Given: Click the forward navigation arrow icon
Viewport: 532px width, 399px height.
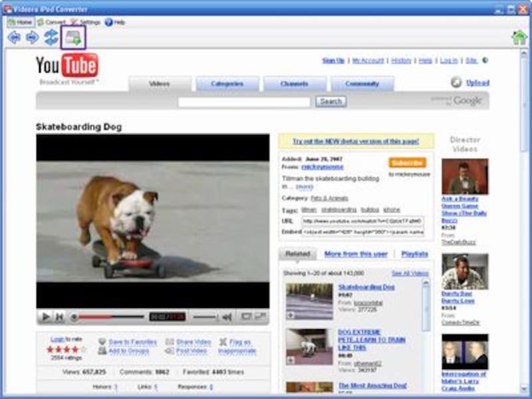Looking at the screenshot, I should coord(32,35).
